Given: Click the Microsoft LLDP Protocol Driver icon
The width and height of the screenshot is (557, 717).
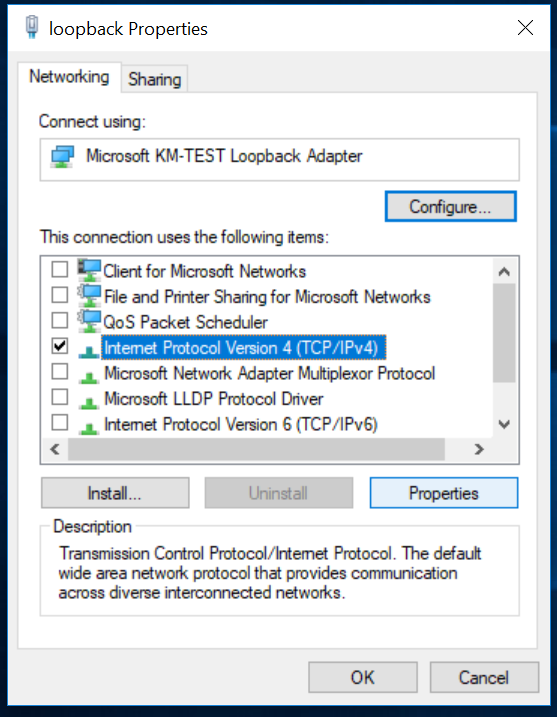Looking at the screenshot, I should [89, 402].
